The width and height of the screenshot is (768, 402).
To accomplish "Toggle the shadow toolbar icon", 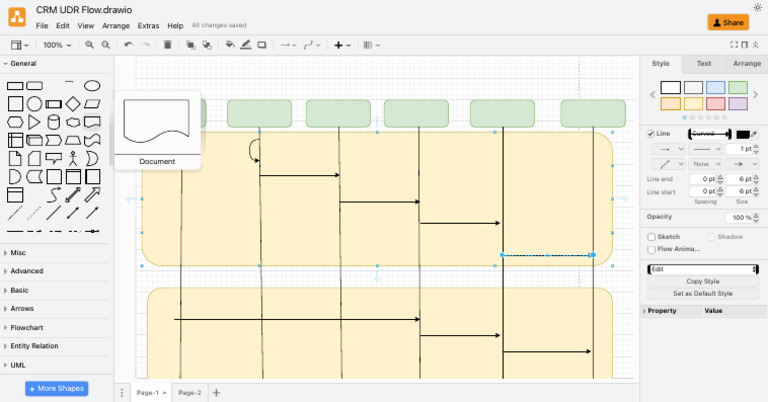I will (x=262, y=45).
